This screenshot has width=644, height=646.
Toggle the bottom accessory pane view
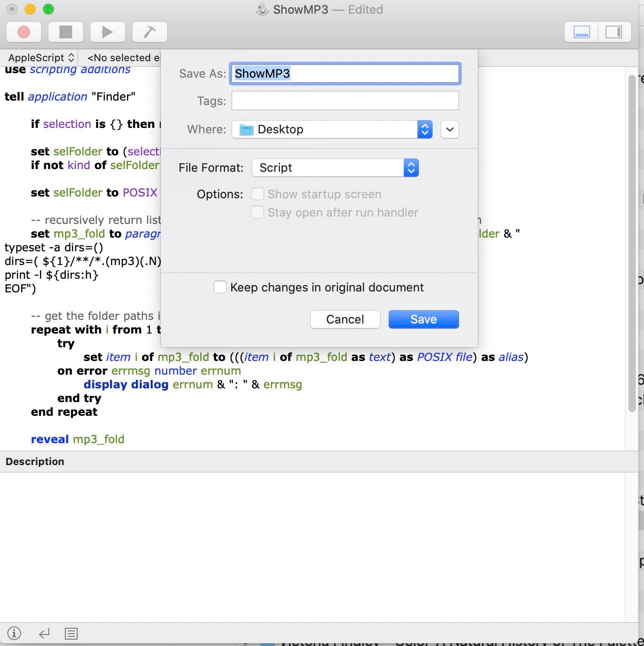coord(581,32)
